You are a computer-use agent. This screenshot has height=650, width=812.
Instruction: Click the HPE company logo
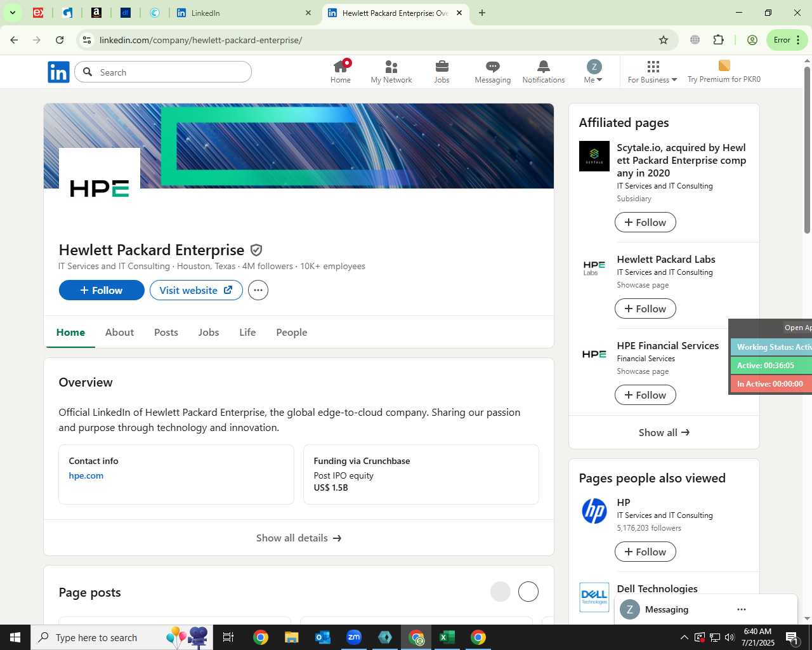pos(100,189)
